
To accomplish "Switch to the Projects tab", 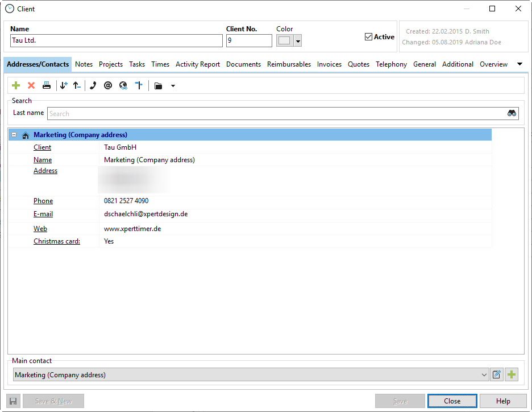I will click(111, 64).
